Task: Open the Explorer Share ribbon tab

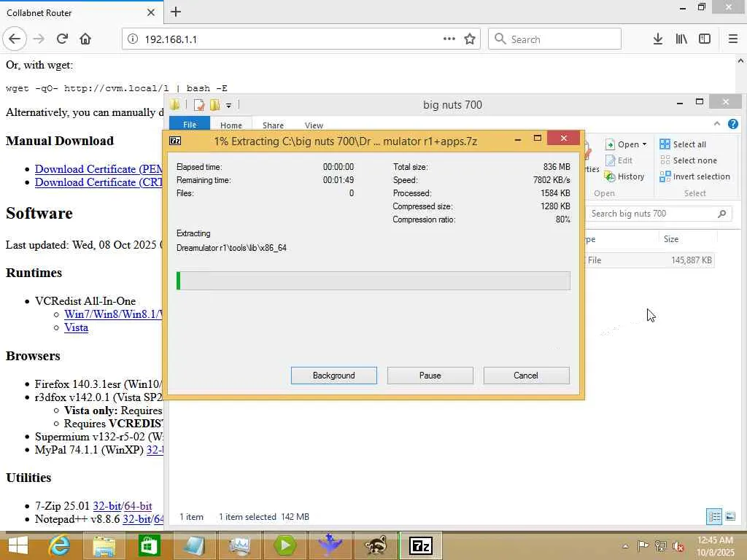Action: 273,125
